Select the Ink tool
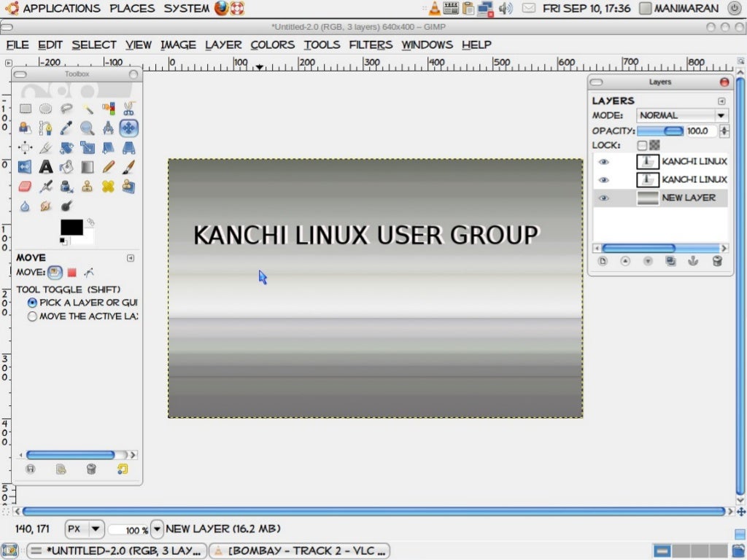 point(66,186)
